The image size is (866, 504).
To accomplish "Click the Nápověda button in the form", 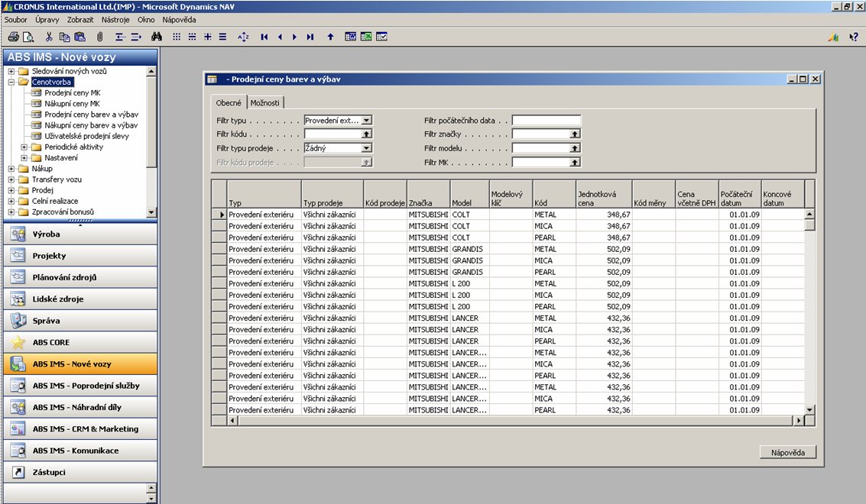I will point(787,453).
